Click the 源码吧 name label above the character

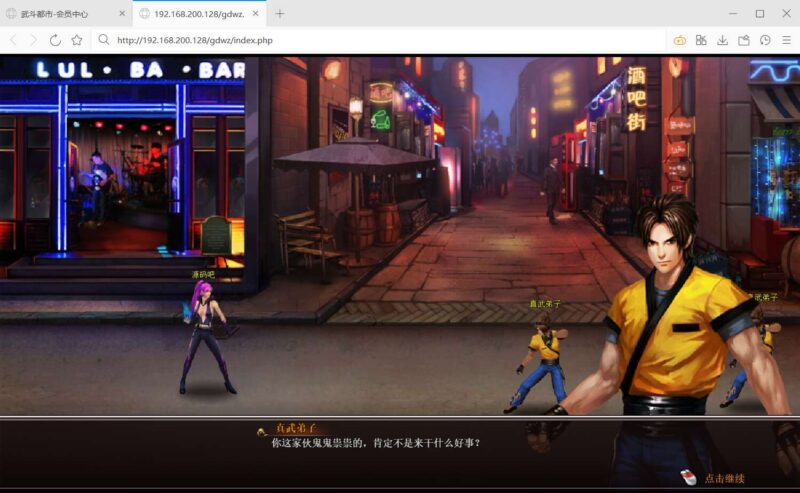[203, 275]
